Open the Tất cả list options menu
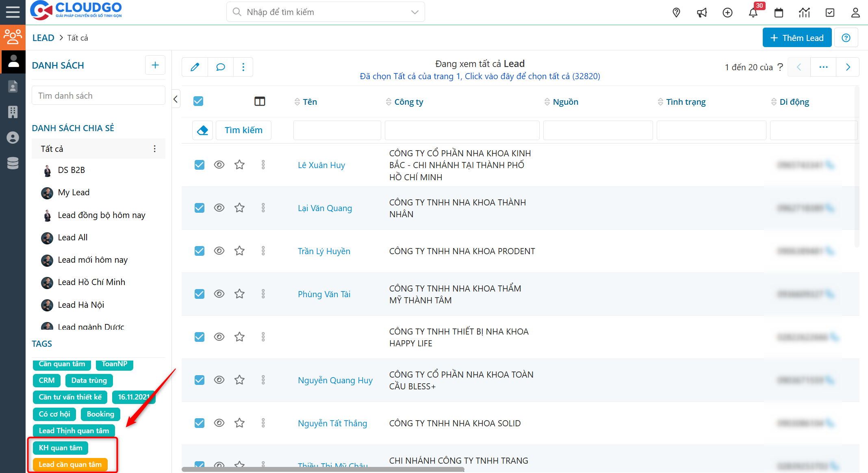The height and width of the screenshot is (473, 868). click(x=155, y=149)
